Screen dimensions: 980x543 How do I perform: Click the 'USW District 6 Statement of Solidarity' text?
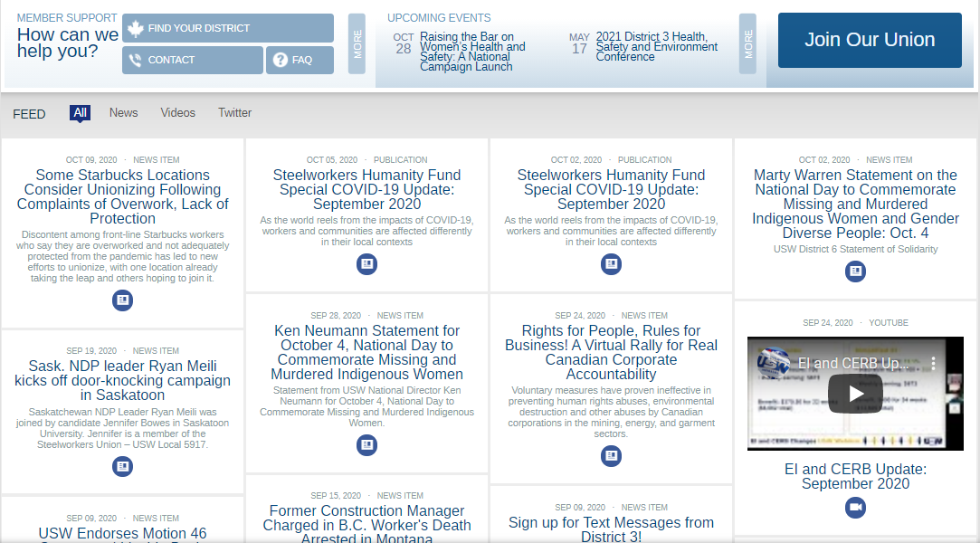(x=856, y=249)
